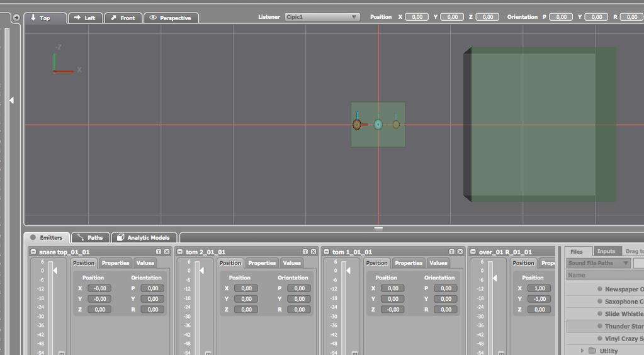The width and height of the screenshot is (644, 355).
Task: Click the listener Position X field
Action: point(417,17)
